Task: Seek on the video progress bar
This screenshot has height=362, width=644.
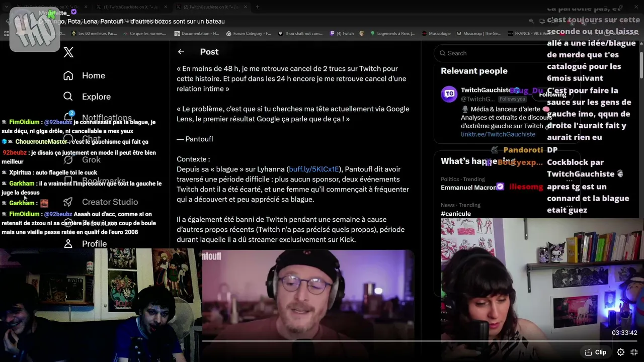Action: (420, 340)
